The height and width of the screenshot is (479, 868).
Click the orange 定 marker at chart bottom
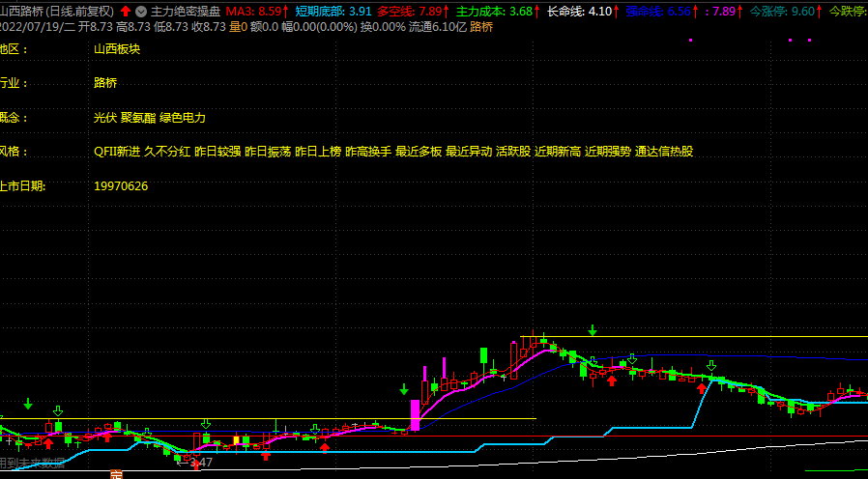point(116,474)
